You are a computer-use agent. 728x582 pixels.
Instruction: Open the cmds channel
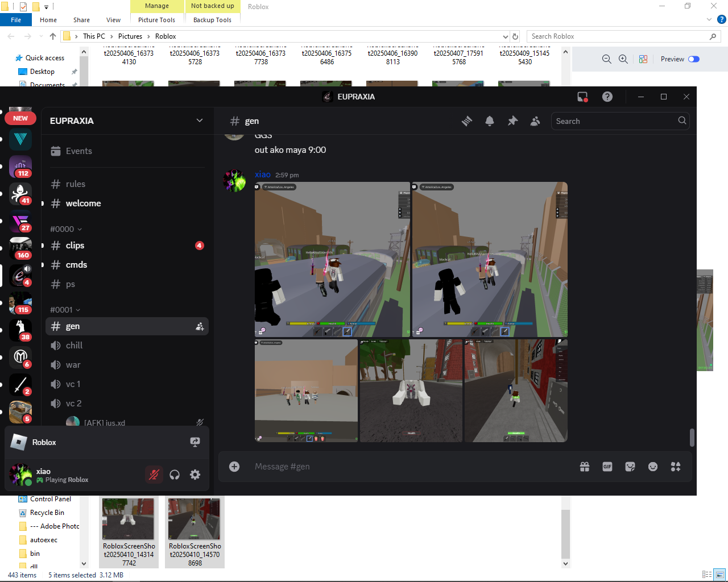pos(127,265)
